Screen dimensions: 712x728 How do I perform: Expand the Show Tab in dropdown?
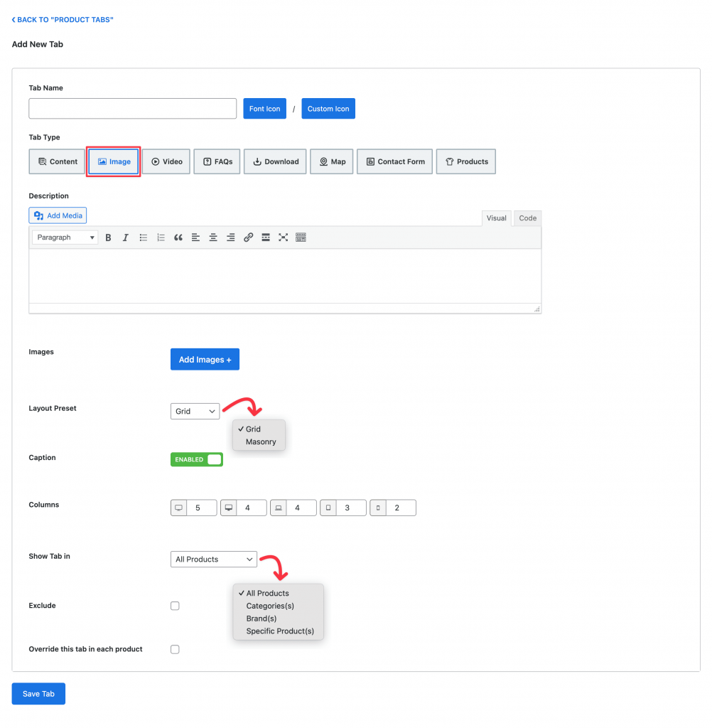pos(213,560)
